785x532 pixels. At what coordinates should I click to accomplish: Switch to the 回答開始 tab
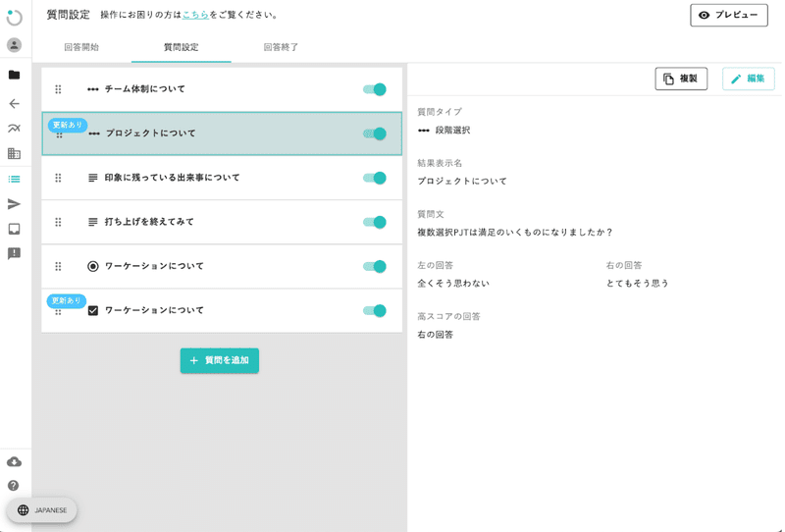81,47
